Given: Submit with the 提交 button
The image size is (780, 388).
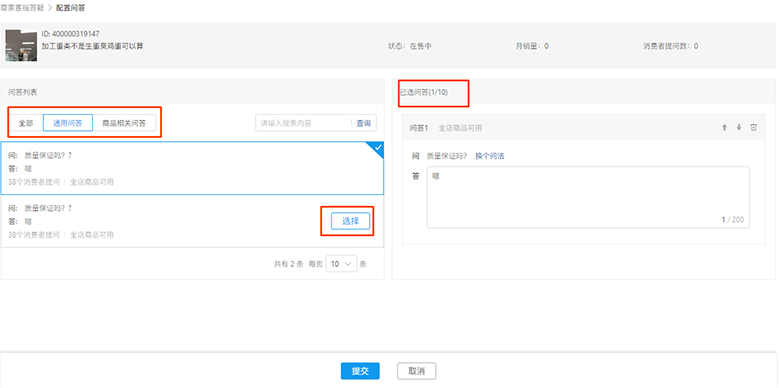Looking at the screenshot, I should (360, 371).
